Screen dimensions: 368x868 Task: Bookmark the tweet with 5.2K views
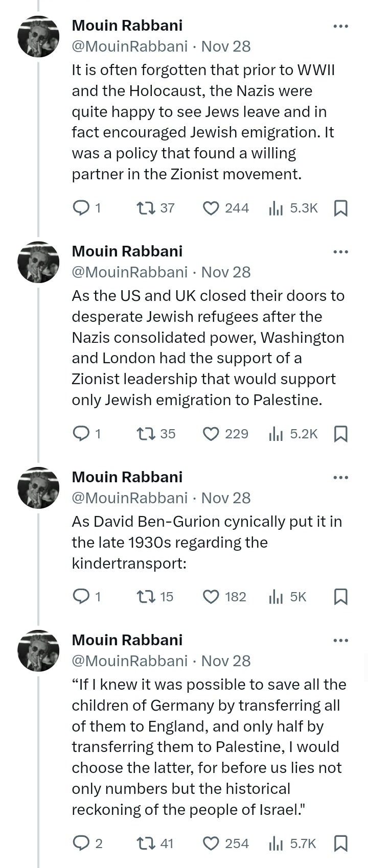point(340,434)
